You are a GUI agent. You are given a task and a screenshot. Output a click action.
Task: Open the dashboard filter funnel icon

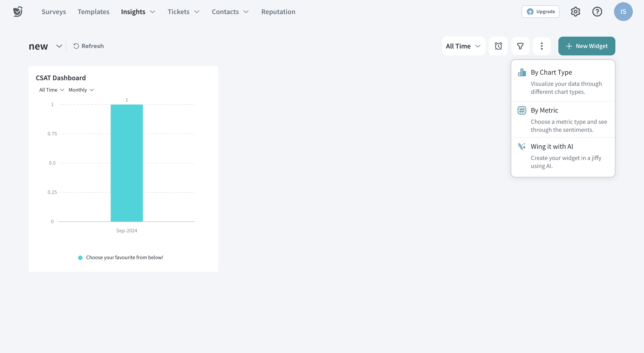520,46
